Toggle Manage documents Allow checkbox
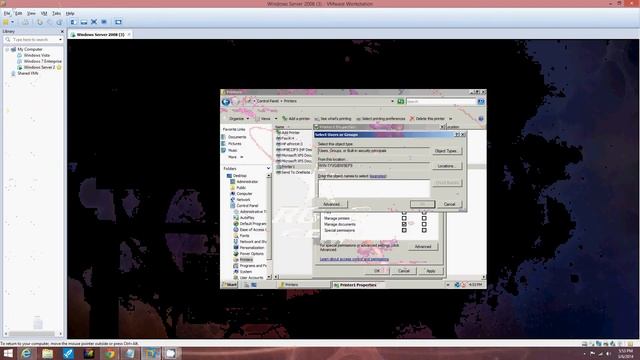640x360 pixels. click(x=404, y=224)
